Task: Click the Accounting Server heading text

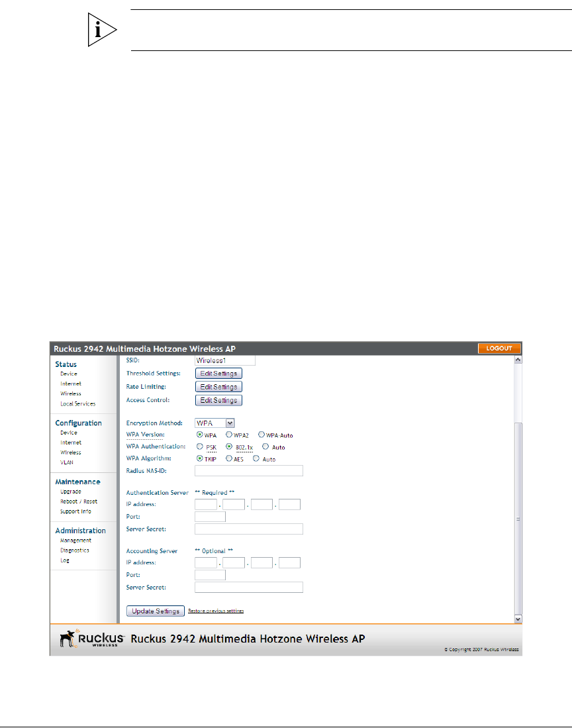Action: click(152, 551)
